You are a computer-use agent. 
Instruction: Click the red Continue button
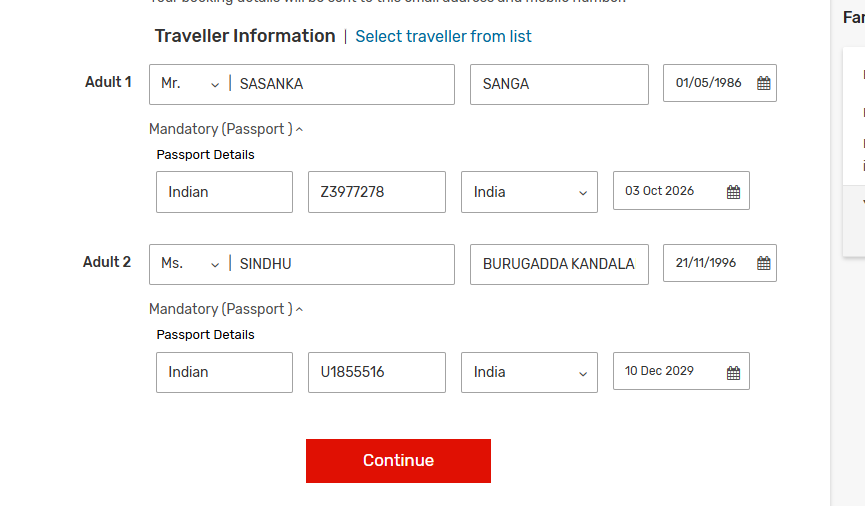(398, 461)
